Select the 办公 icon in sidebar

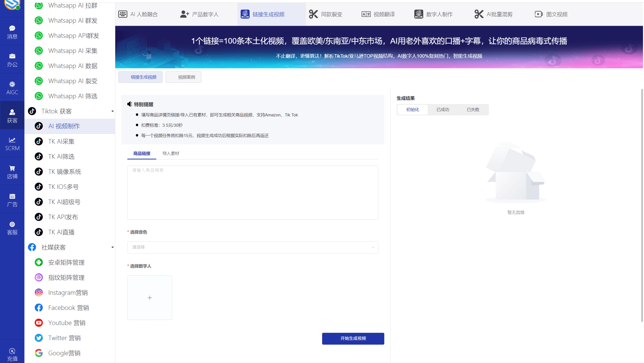pos(12,60)
